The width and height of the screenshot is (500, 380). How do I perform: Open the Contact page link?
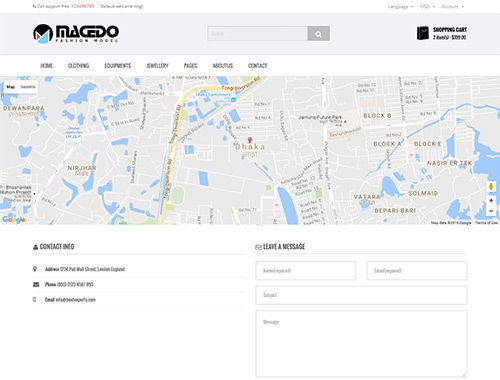coord(258,66)
